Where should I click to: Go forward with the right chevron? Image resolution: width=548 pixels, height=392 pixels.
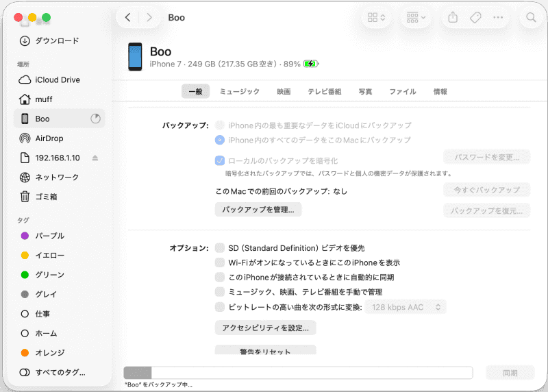click(149, 18)
